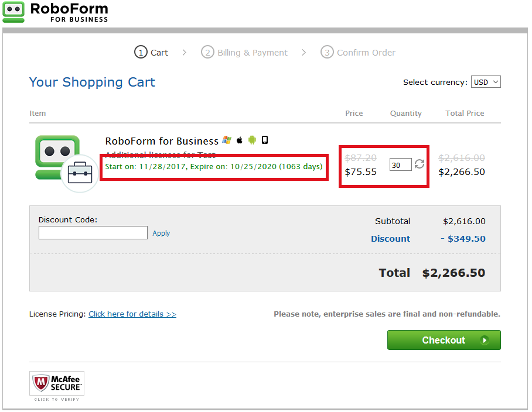Open the USD currency dropdown

coord(486,82)
